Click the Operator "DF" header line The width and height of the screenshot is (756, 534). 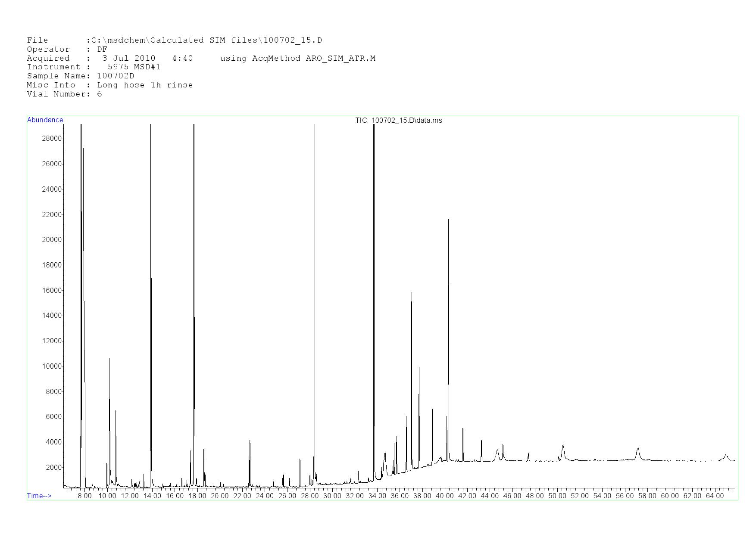[67, 50]
